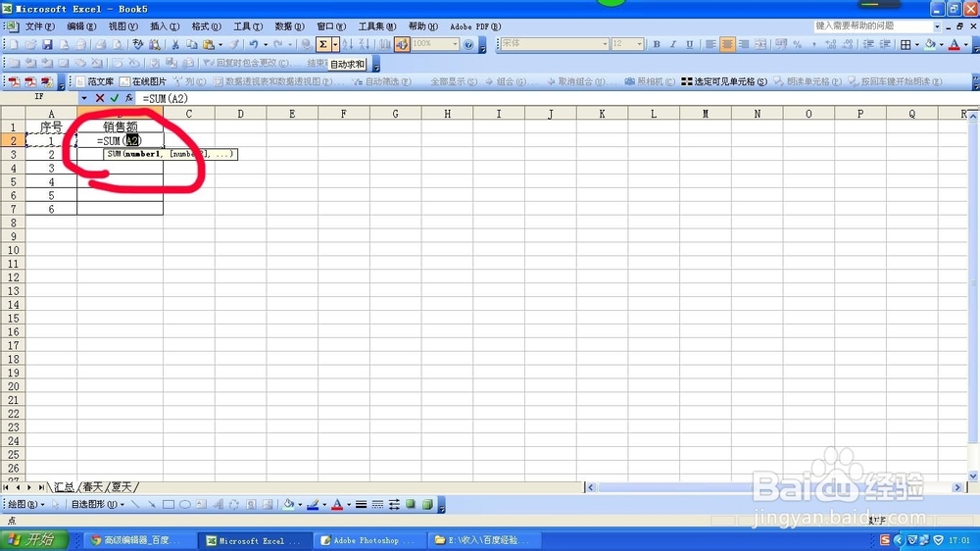Image resolution: width=980 pixels, height=551 pixels.
Task: Open the Undo history dropdown arrow
Action: coord(265,44)
